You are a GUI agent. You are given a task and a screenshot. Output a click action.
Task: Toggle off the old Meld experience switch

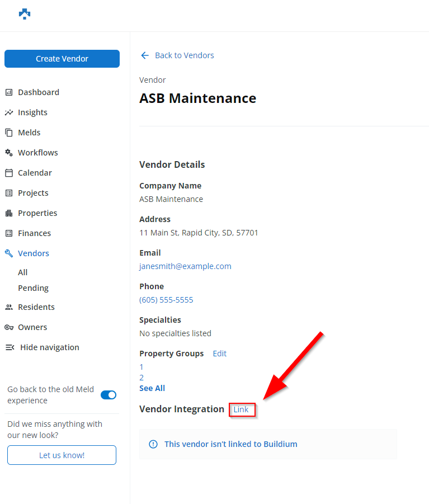click(109, 395)
